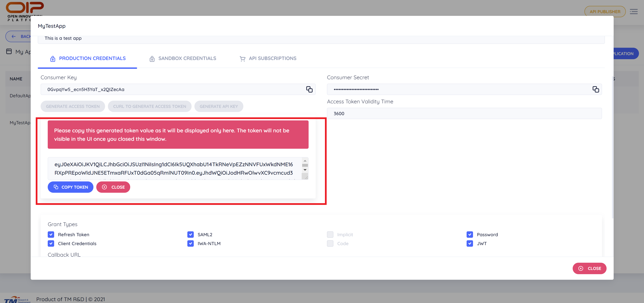Open the API Publisher link
644x303 pixels.
point(605,11)
